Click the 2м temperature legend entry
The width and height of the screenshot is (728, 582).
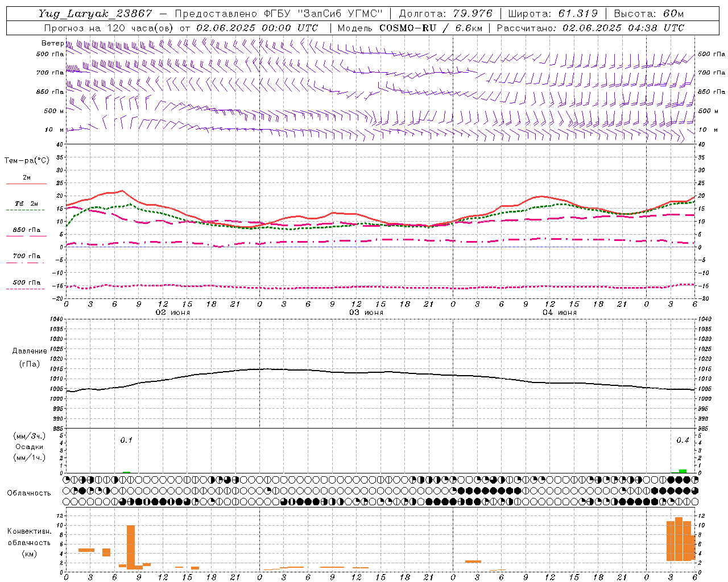click(27, 177)
